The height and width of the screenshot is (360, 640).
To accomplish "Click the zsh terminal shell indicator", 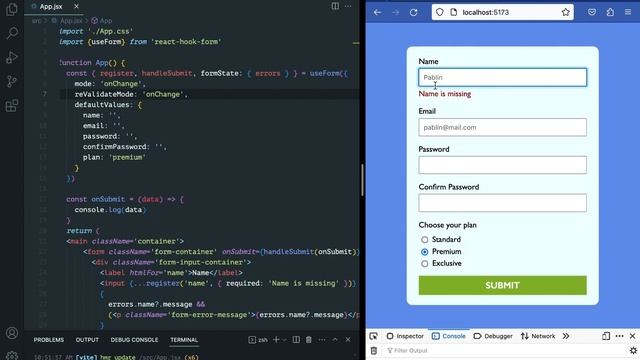I will 258,340.
